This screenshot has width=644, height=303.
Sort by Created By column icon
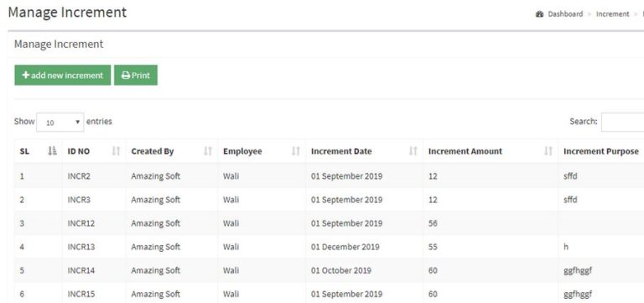pyautogui.click(x=208, y=151)
